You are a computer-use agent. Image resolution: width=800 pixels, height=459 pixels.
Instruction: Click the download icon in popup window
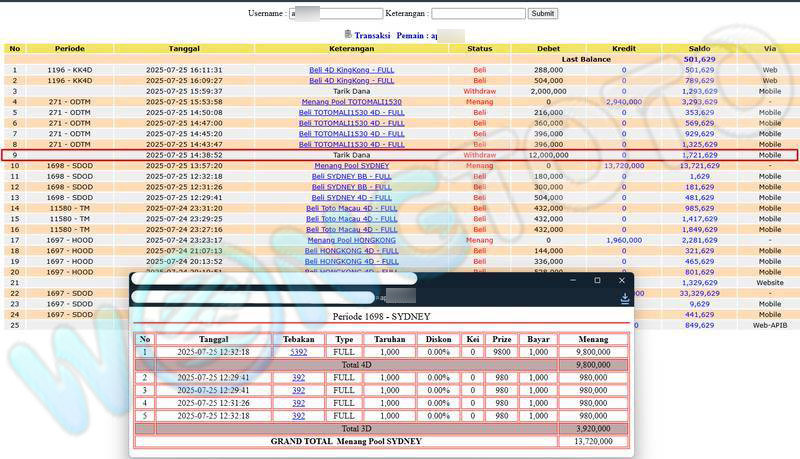click(x=624, y=298)
